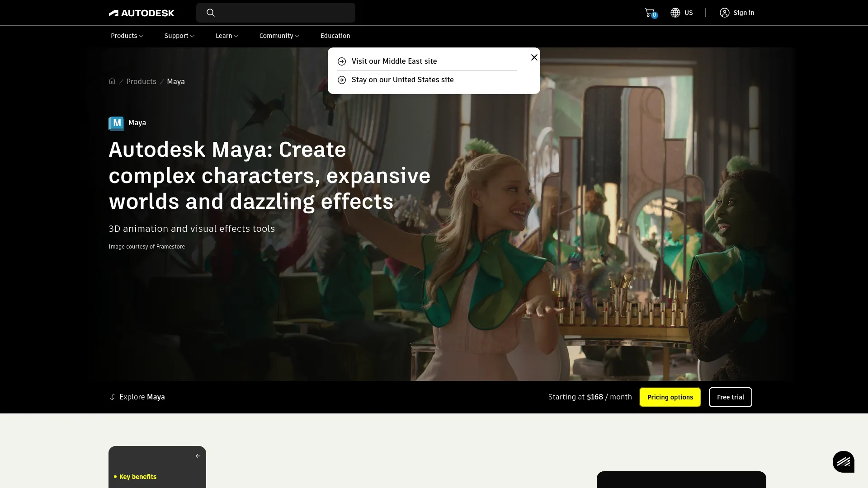Click the Pricing options button
Image resolution: width=868 pixels, height=488 pixels.
[x=670, y=397]
